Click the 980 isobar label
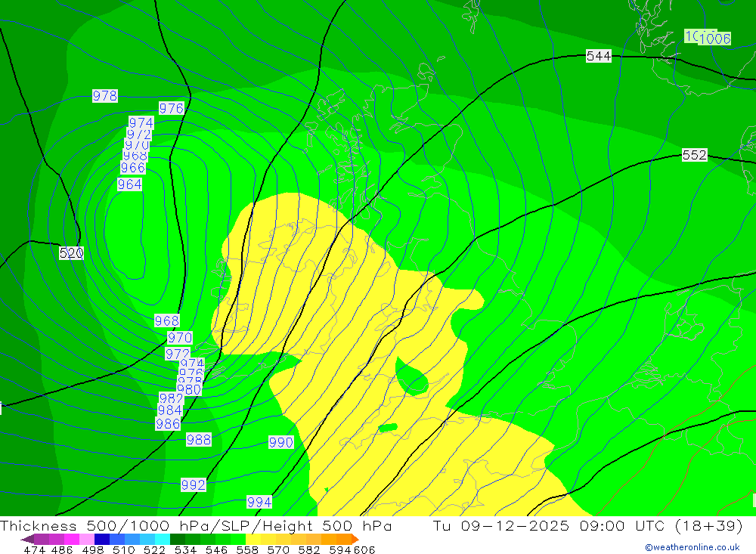 point(189,389)
